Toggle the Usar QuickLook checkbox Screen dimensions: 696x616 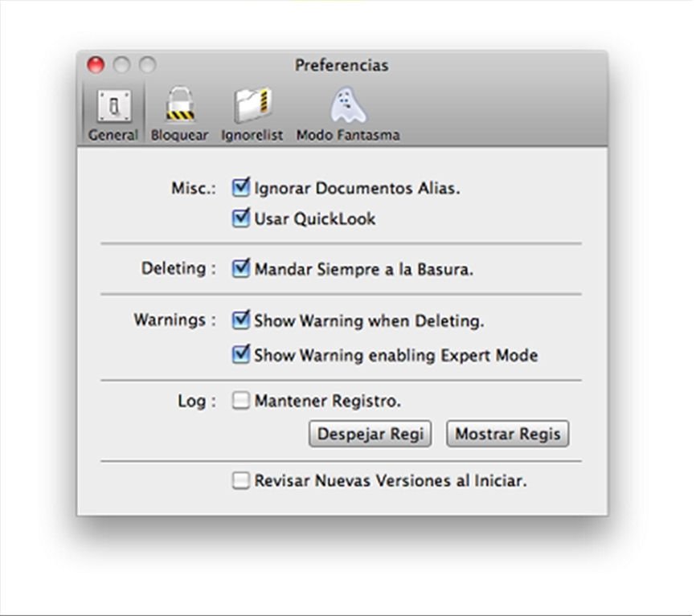(x=241, y=218)
